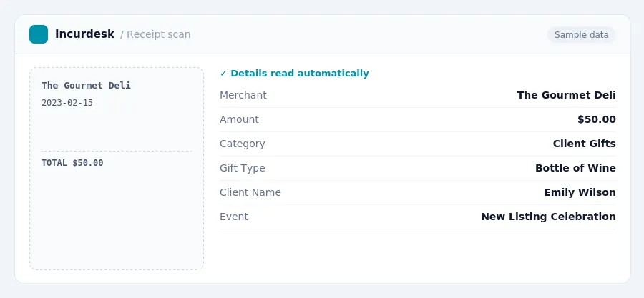Screen dimensions: 644x298
Task: Select Merchant value The Gourmet Deli
Action: [x=567, y=95]
